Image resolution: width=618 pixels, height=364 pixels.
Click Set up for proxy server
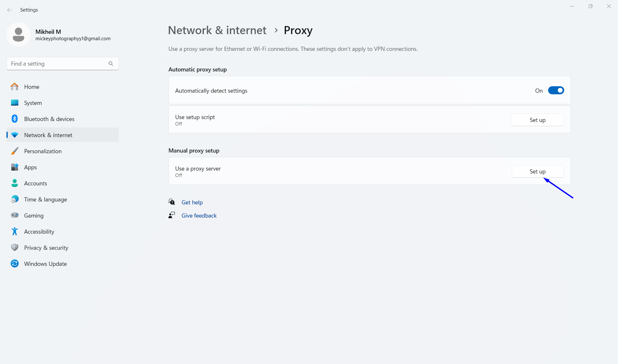pyautogui.click(x=537, y=171)
